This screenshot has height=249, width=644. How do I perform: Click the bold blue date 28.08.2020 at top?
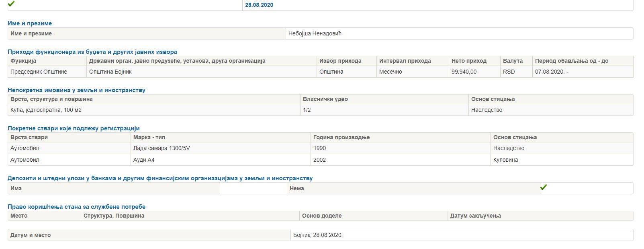259,5
